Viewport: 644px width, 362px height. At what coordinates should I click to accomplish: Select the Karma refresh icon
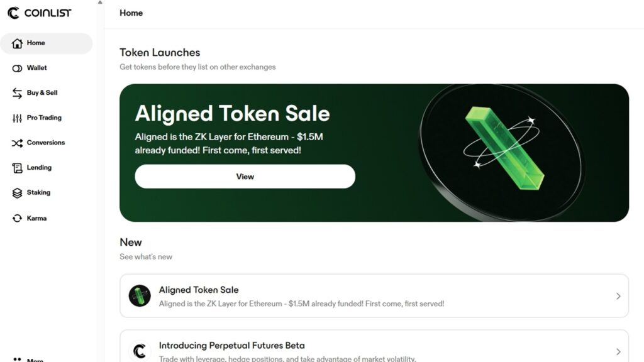point(18,218)
